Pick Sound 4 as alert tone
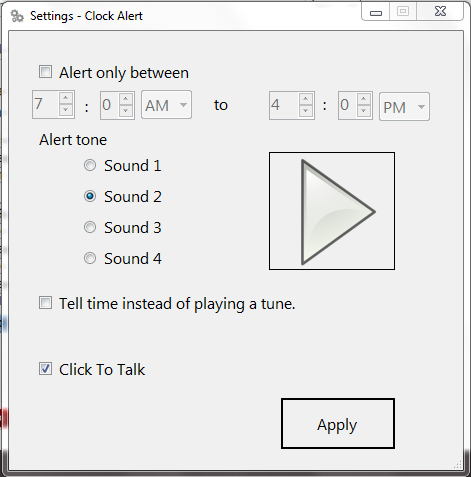 (x=90, y=258)
